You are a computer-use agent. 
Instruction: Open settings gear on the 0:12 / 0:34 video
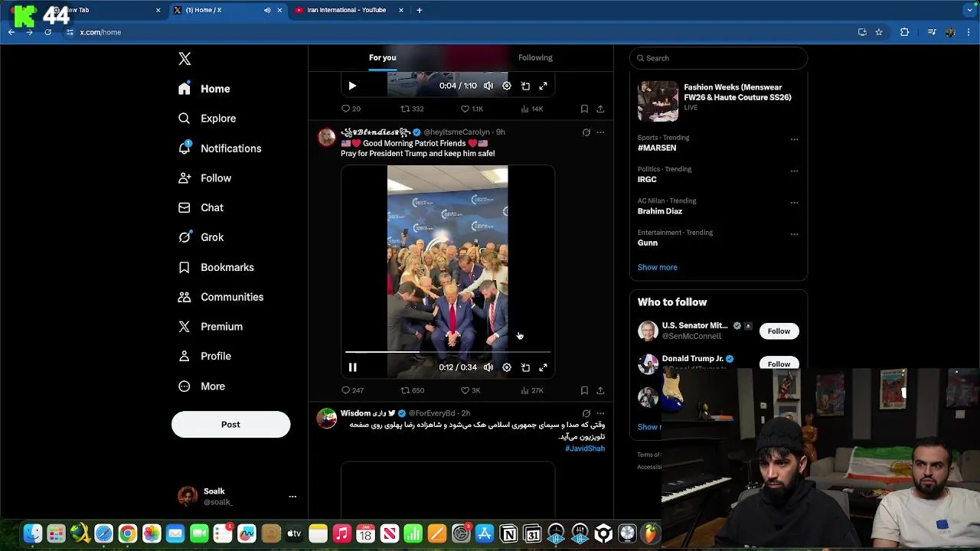point(507,367)
